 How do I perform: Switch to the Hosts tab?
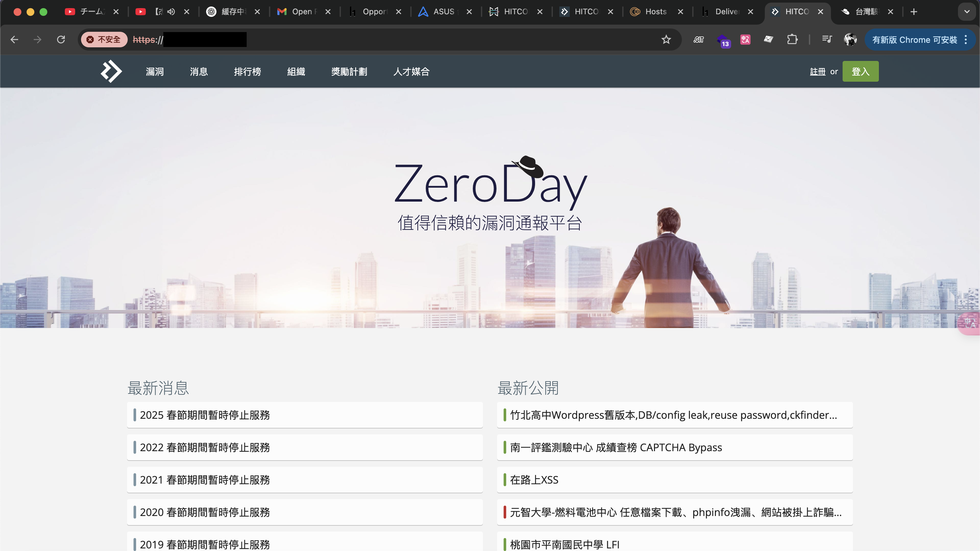pos(657,12)
